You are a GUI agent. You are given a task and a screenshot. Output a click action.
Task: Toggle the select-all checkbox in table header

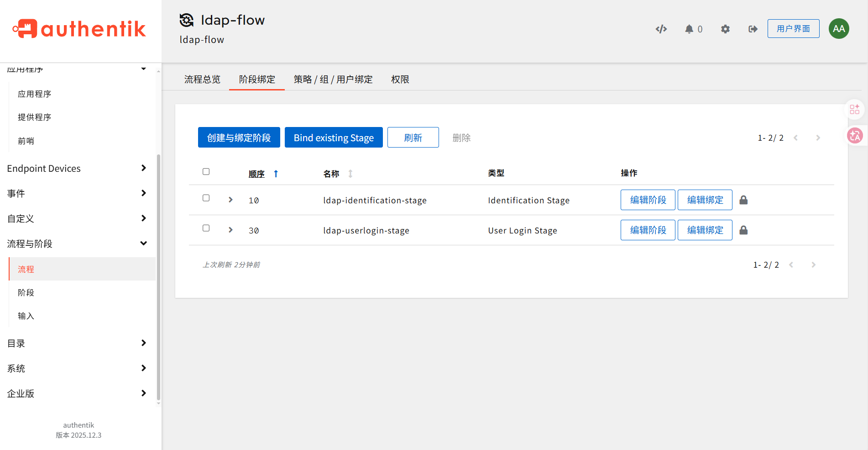tap(206, 172)
